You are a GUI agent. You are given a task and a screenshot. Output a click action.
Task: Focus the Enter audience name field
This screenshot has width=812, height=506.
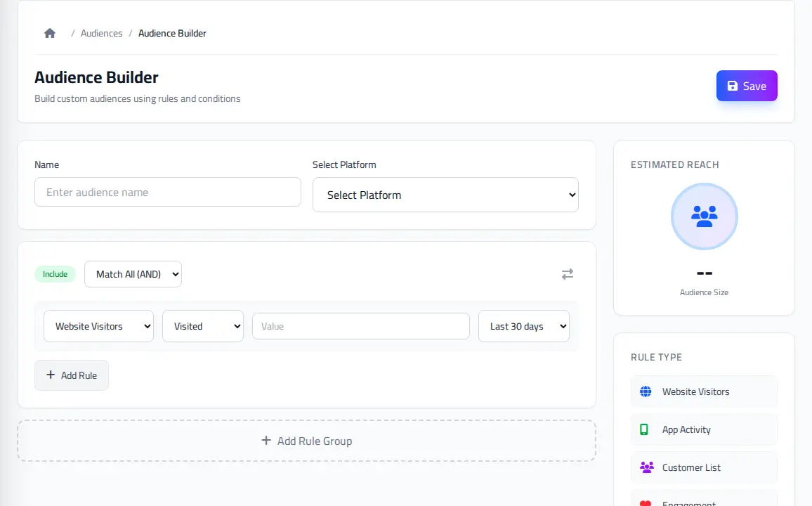coord(168,192)
